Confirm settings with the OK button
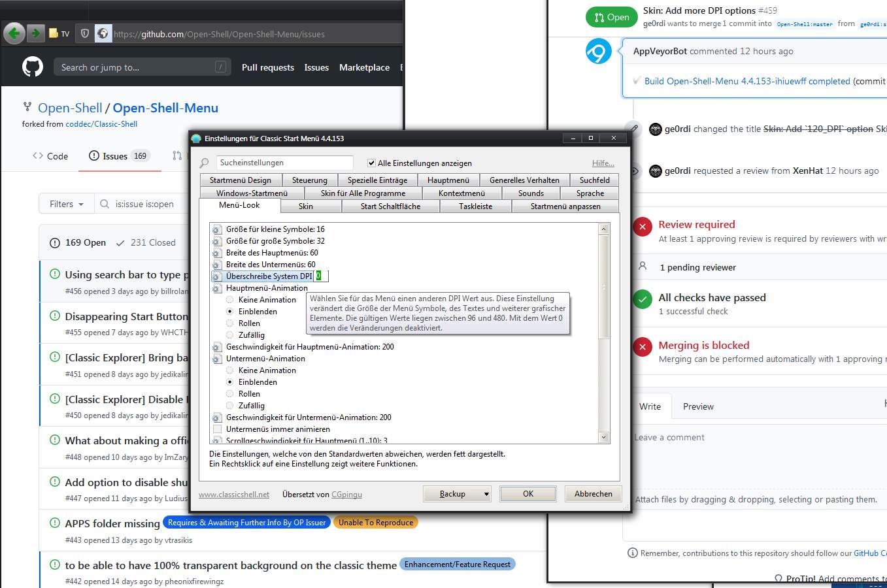This screenshot has width=887, height=588. point(528,494)
